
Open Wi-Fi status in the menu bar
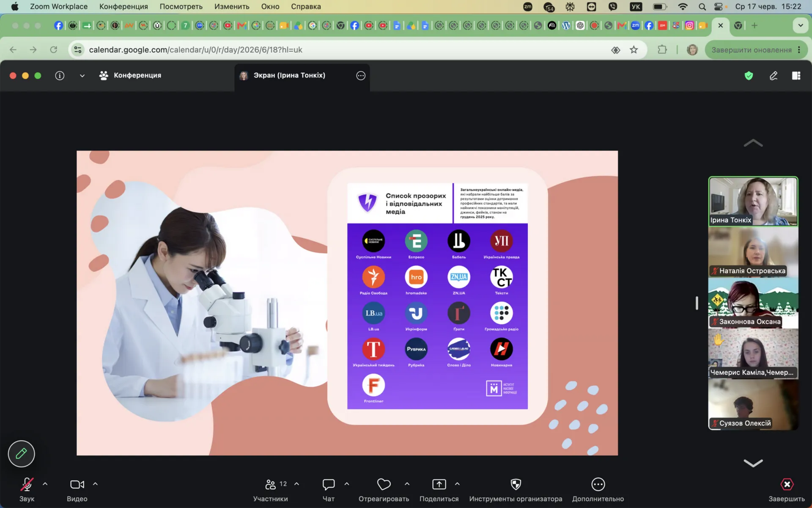(x=683, y=6)
